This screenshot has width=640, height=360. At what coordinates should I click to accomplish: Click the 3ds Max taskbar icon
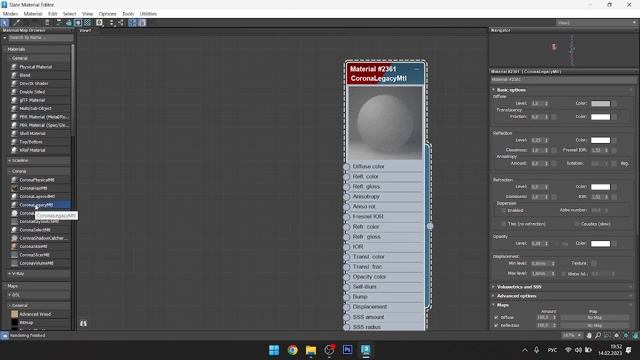point(366,350)
